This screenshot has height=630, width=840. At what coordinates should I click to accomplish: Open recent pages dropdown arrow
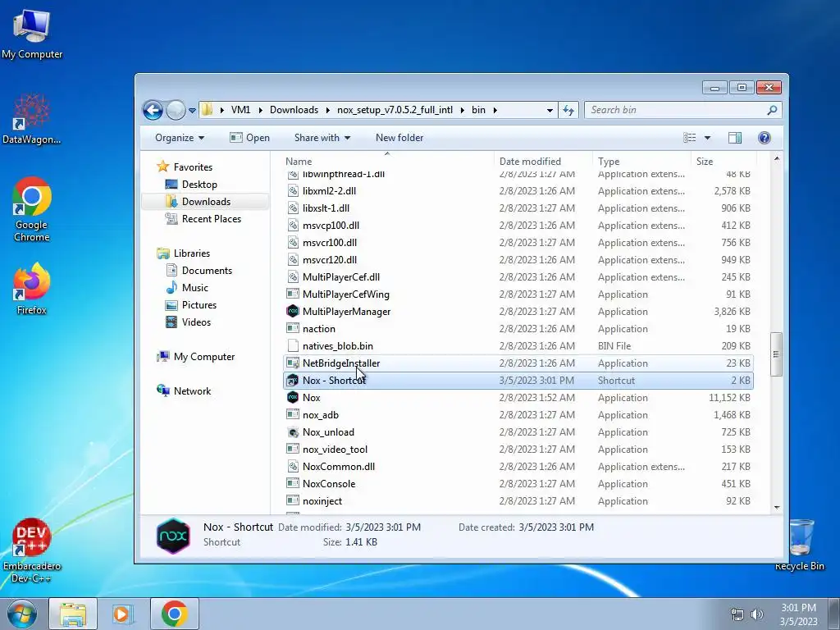pos(192,111)
